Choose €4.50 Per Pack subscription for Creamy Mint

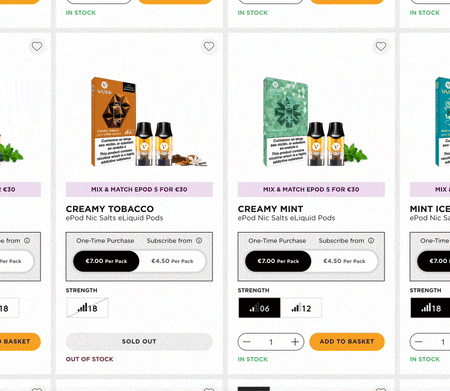click(344, 261)
